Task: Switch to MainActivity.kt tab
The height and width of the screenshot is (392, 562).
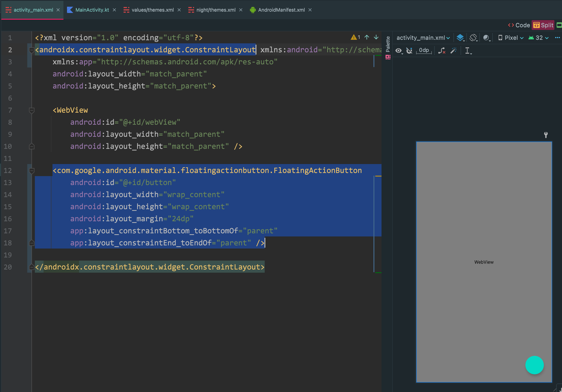Action: point(92,10)
